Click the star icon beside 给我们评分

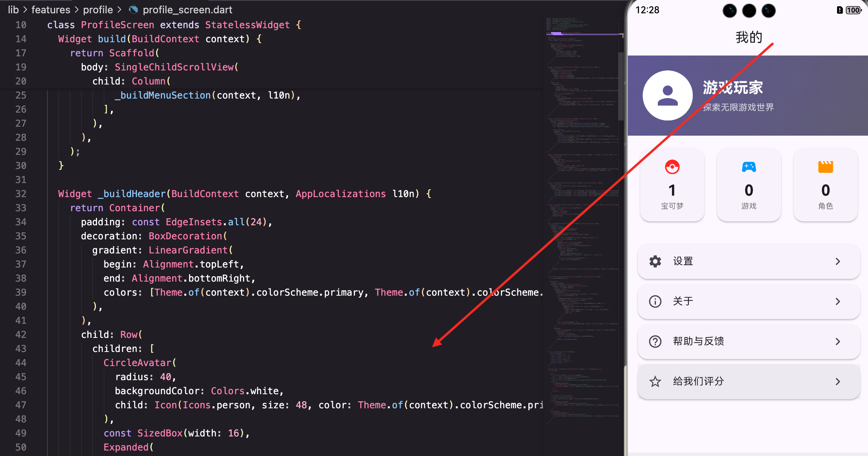[655, 381]
